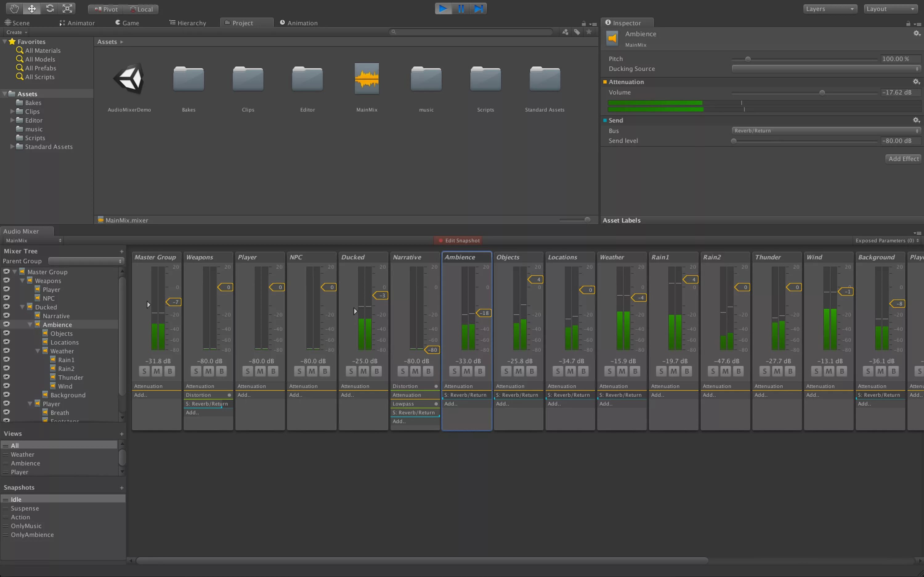The height and width of the screenshot is (577, 924).
Task: Solo the Ambience mixer group
Action: pos(454,371)
